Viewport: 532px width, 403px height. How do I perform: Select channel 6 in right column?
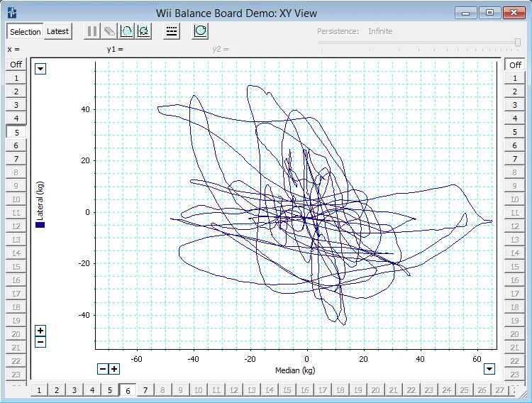coord(515,145)
